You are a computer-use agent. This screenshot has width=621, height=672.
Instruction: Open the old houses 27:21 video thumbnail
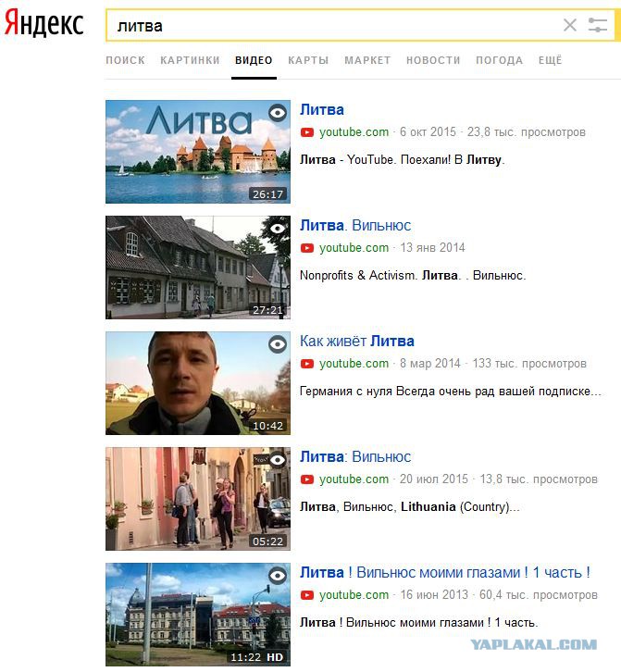coord(198,268)
